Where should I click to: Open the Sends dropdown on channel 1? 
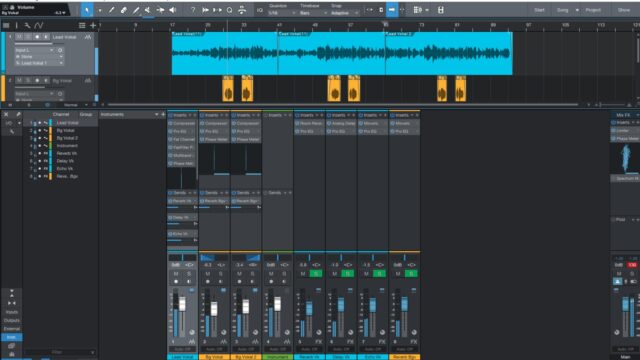[x=190, y=193]
